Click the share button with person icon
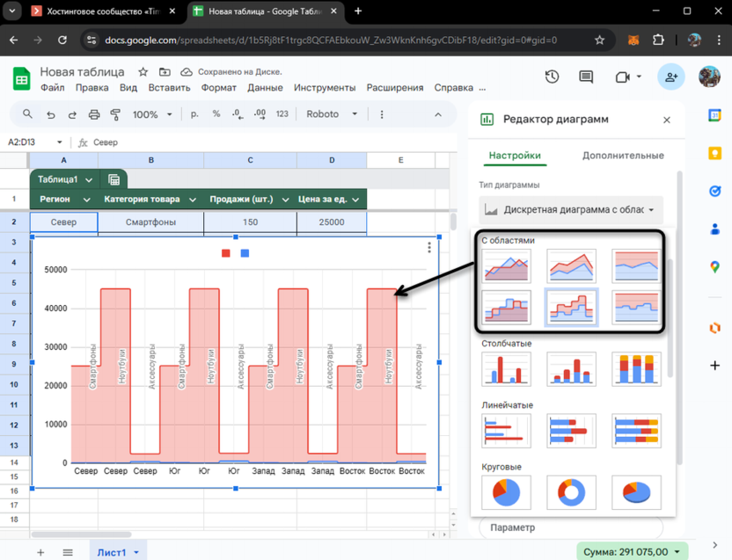Screen dimensions: 732x560 (x=671, y=77)
